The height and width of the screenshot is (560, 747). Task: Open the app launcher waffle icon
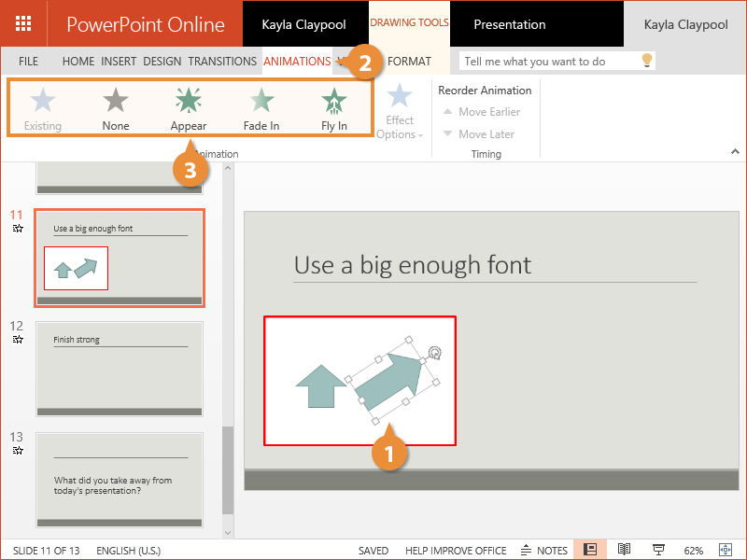[x=23, y=23]
